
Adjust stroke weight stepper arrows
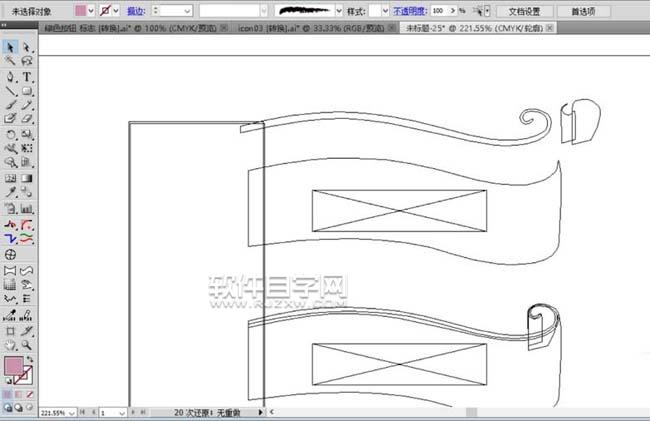(x=155, y=11)
